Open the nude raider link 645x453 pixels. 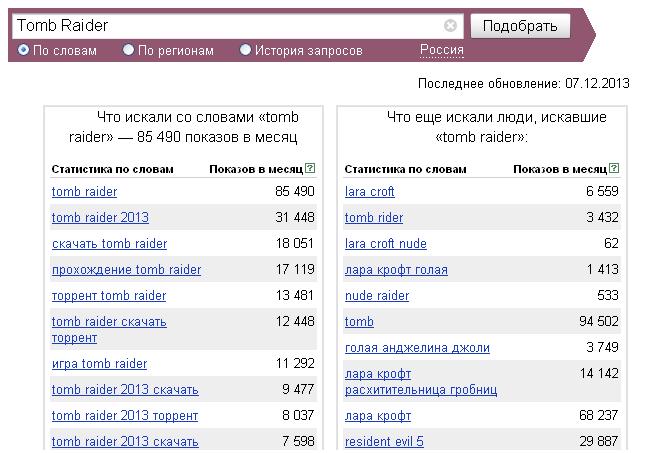(377, 295)
